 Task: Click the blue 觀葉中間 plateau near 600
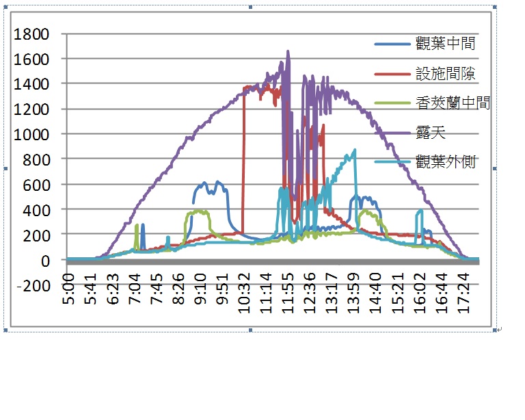click(x=211, y=187)
